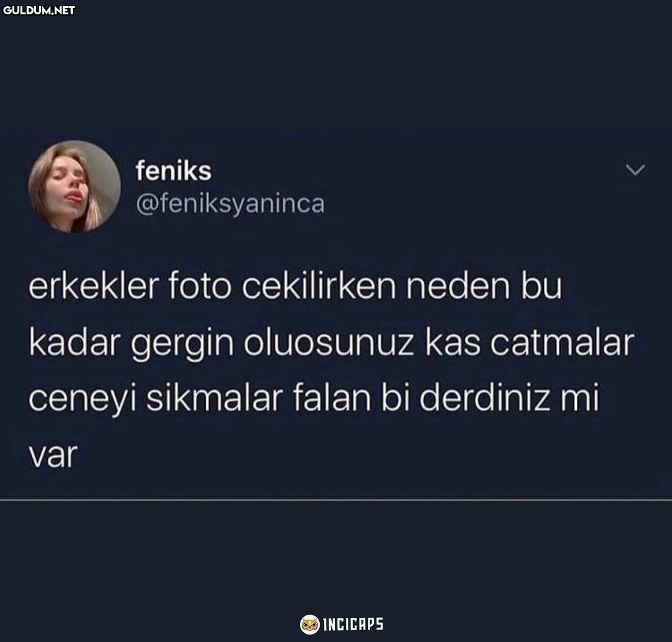Click the feniks profile avatar photo

click(x=74, y=187)
